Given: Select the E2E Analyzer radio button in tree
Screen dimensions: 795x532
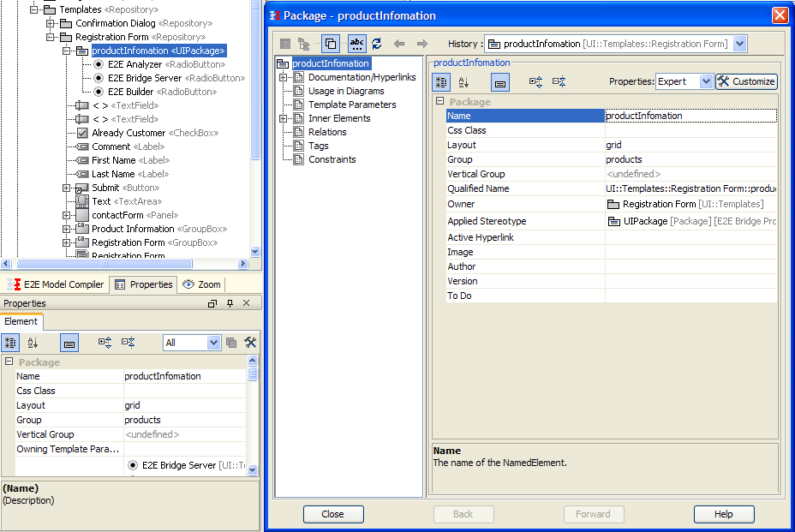Looking at the screenshot, I should [x=99, y=64].
